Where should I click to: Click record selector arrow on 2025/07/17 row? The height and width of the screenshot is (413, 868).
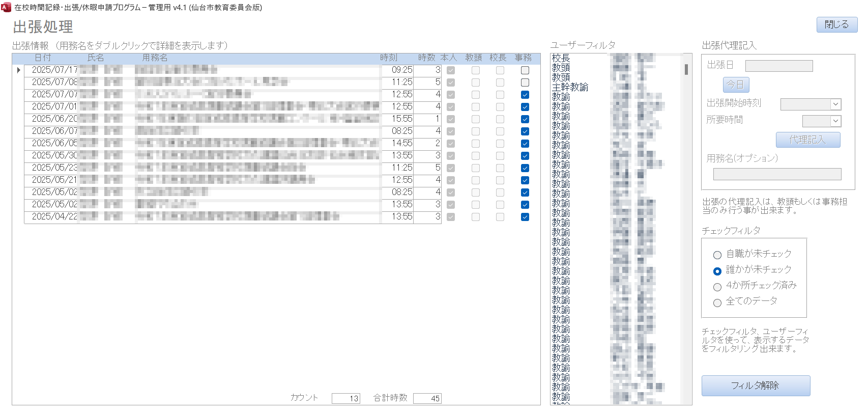18,70
